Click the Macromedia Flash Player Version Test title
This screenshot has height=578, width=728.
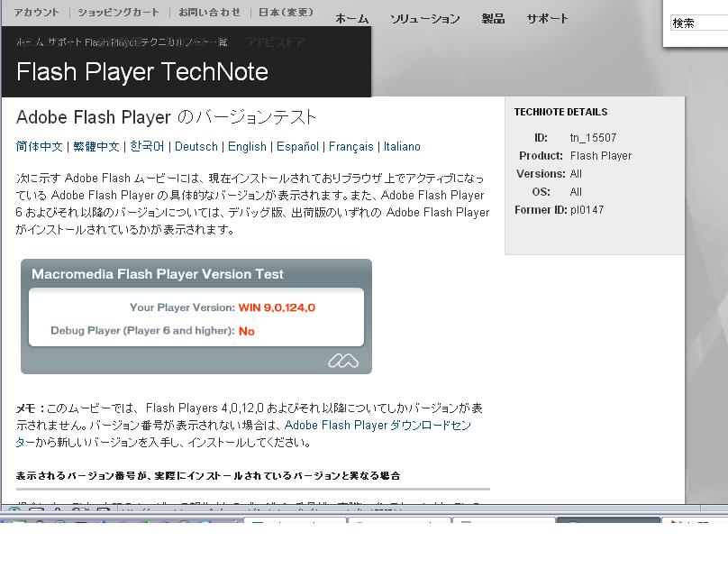[x=158, y=274]
